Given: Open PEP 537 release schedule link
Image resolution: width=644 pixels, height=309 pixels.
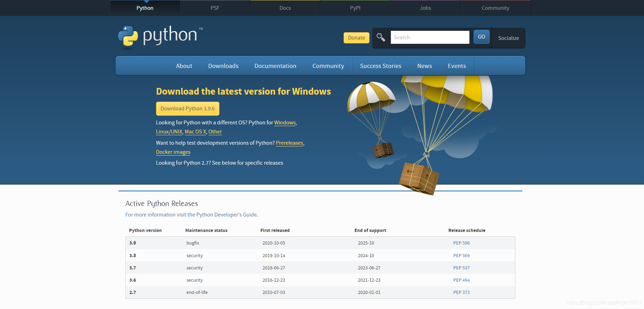Looking at the screenshot, I should [x=461, y=268].
